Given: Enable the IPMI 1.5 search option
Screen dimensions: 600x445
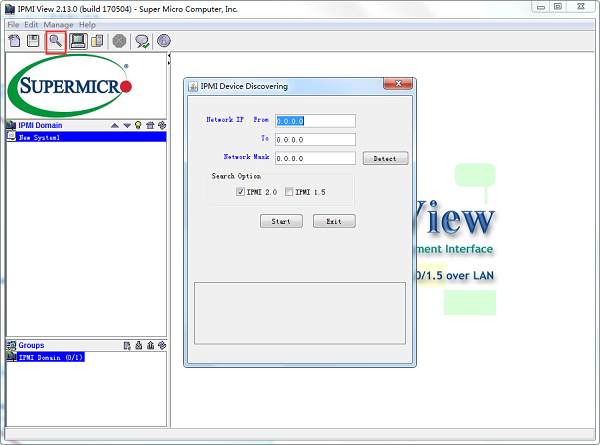Looking at the screenshot, I should point(289,192).
